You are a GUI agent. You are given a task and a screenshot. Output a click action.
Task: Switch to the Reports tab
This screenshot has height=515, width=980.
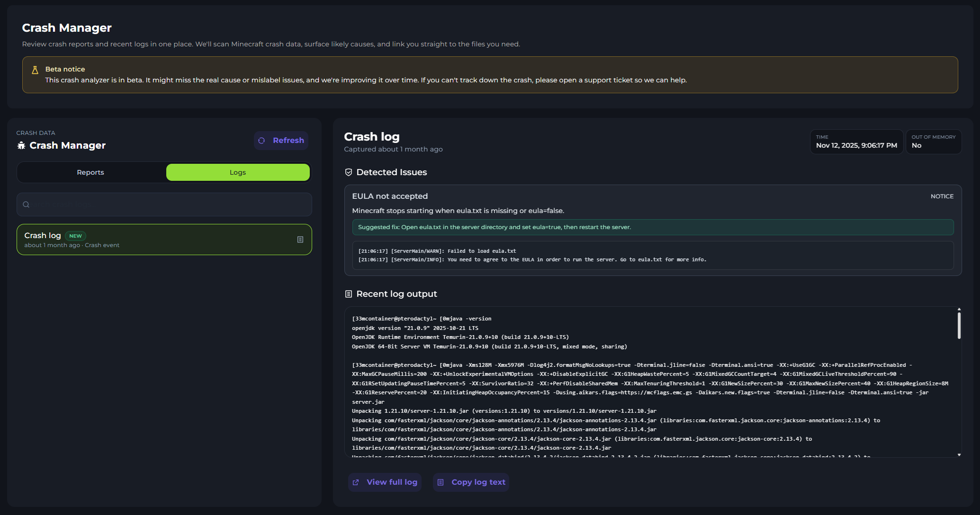90,172
